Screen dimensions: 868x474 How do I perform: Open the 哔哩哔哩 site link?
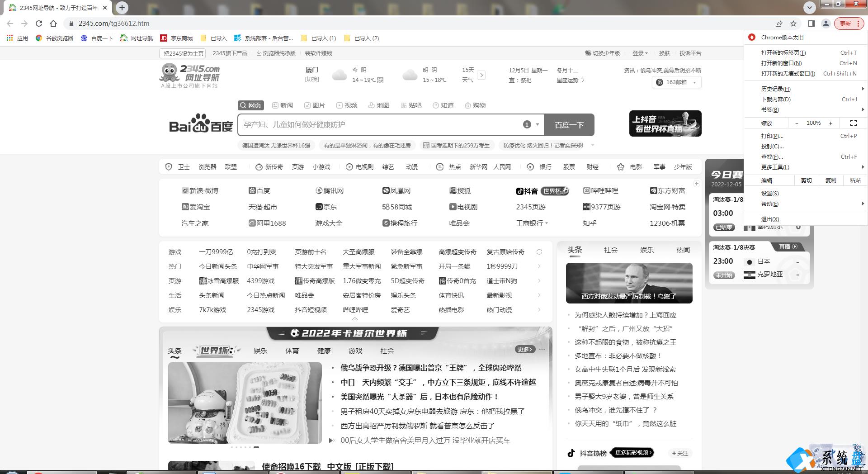click(600, 190)
